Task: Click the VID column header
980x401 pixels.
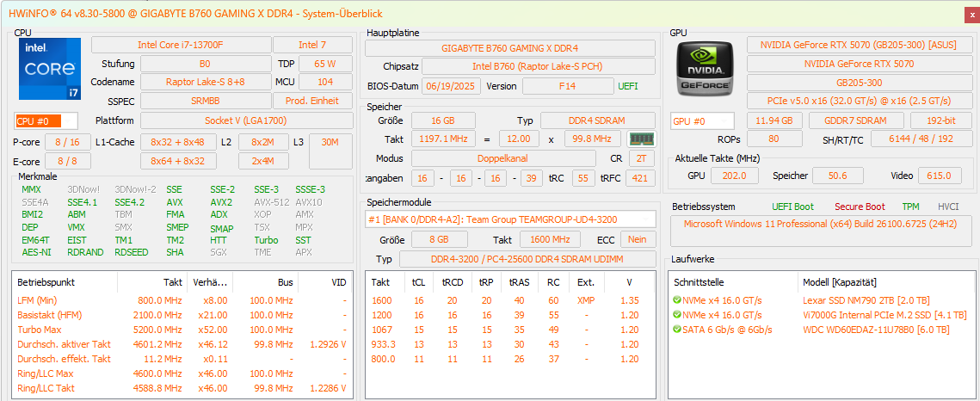Action: click(x=324, y=282)
